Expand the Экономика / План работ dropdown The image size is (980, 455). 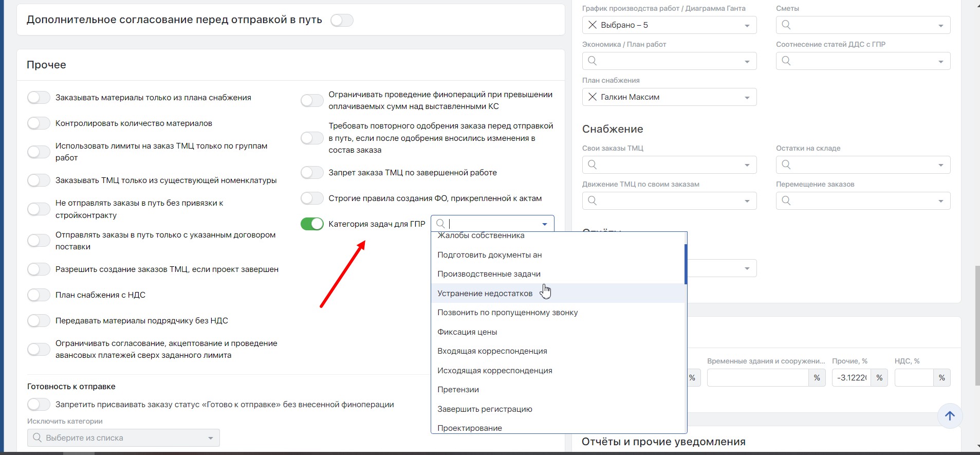click(x=747, y=62)
